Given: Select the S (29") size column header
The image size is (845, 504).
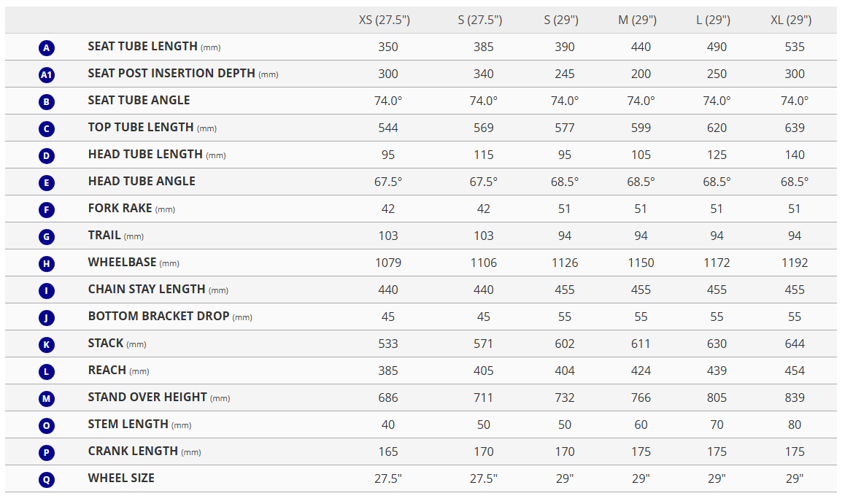Looking at the screenshot, I should pos(561,20).
